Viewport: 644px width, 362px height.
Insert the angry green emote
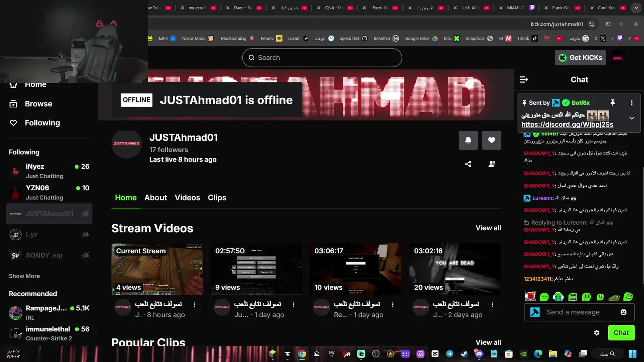(x=572, y=297)
